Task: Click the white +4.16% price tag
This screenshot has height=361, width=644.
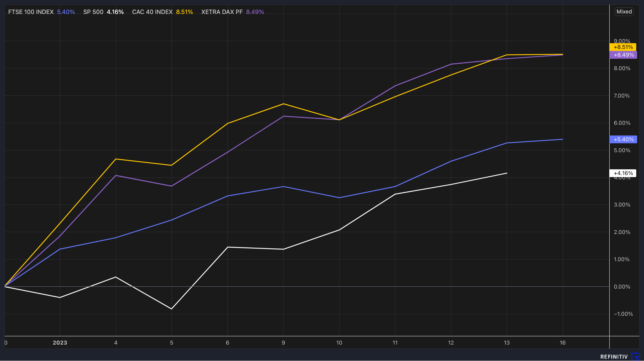Action: tap(623, 173)
